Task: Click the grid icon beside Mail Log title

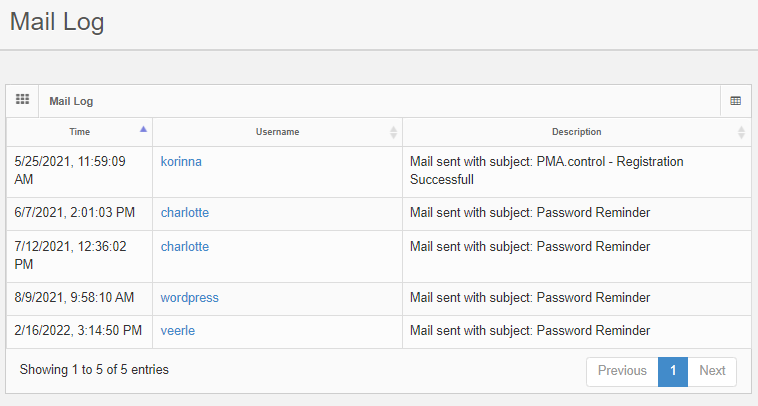Action: coord(22,100)
